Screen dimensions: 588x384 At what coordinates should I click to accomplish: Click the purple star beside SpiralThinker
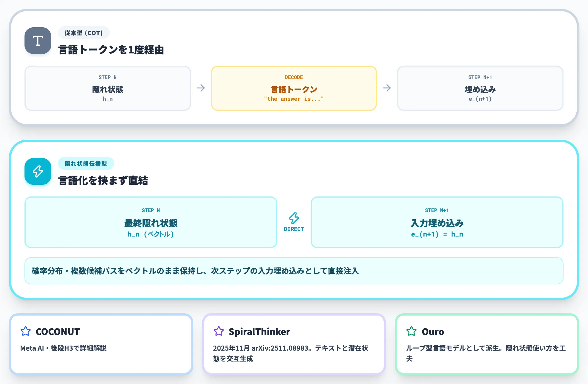tap(219, 331)
